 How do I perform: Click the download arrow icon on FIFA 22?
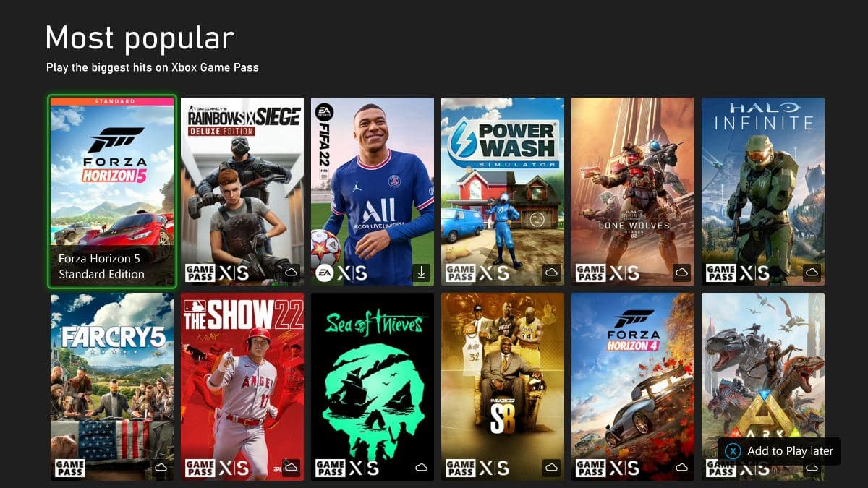point(422,273)
